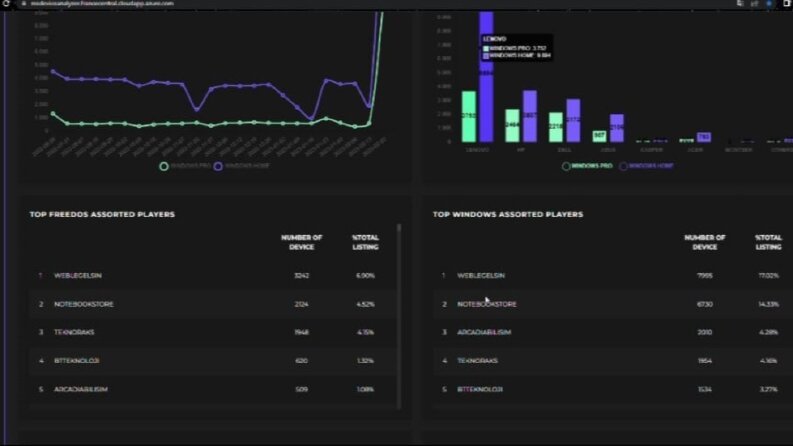Select Lenovo green Windows Pro bar

[x=469, y=116]
